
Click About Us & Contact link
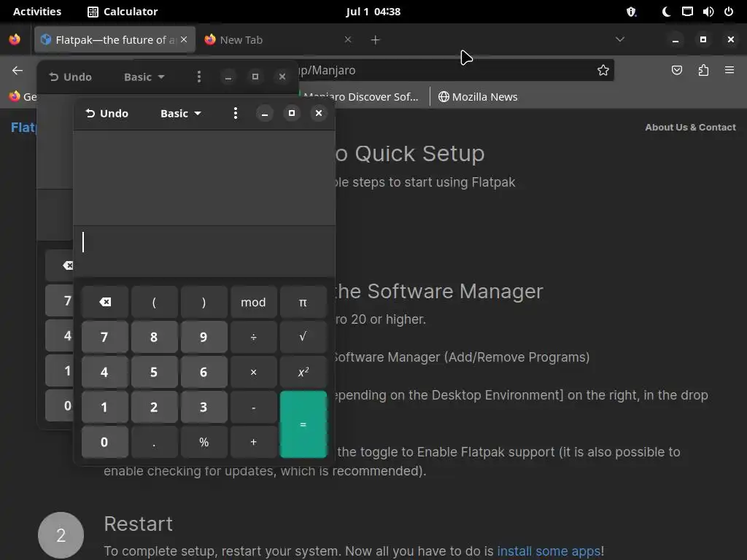tap(690, 127)
